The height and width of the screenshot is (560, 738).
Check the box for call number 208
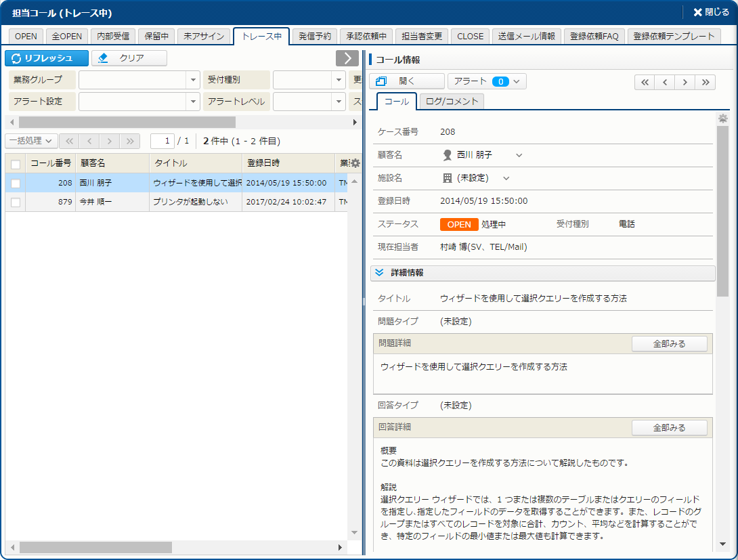point(16,183)
